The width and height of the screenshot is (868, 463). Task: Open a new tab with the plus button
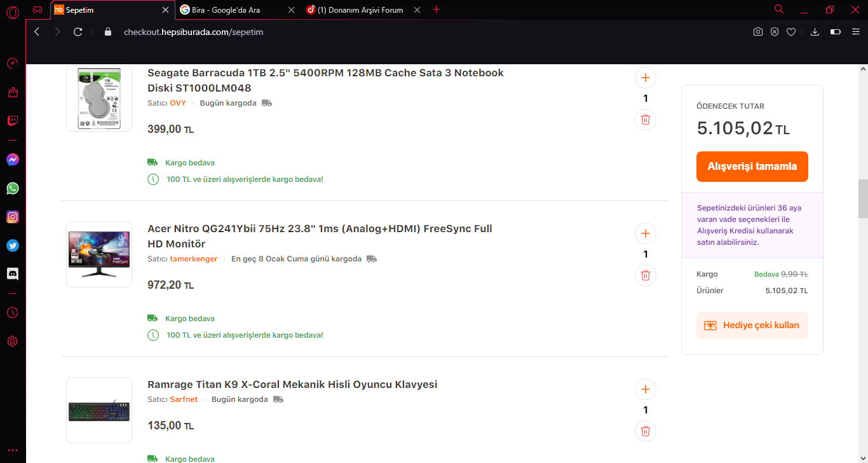click(x=436, y=10)
